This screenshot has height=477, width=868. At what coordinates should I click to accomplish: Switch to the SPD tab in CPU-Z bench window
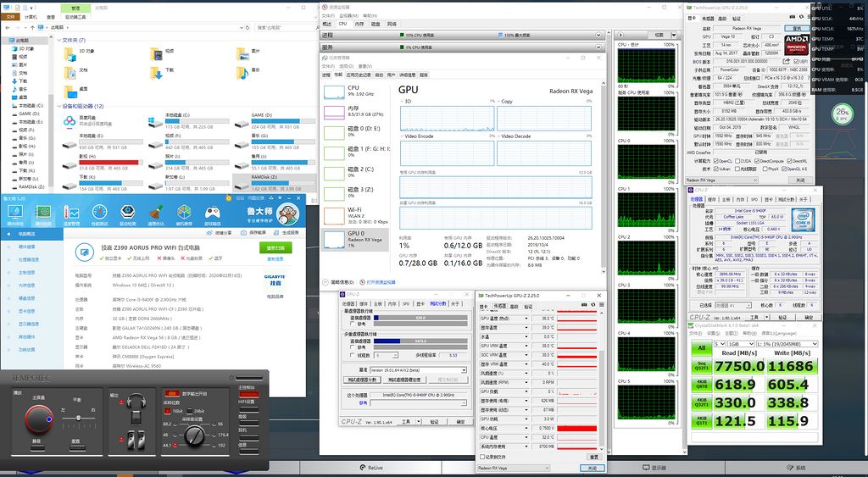click(x=406, y=304)
